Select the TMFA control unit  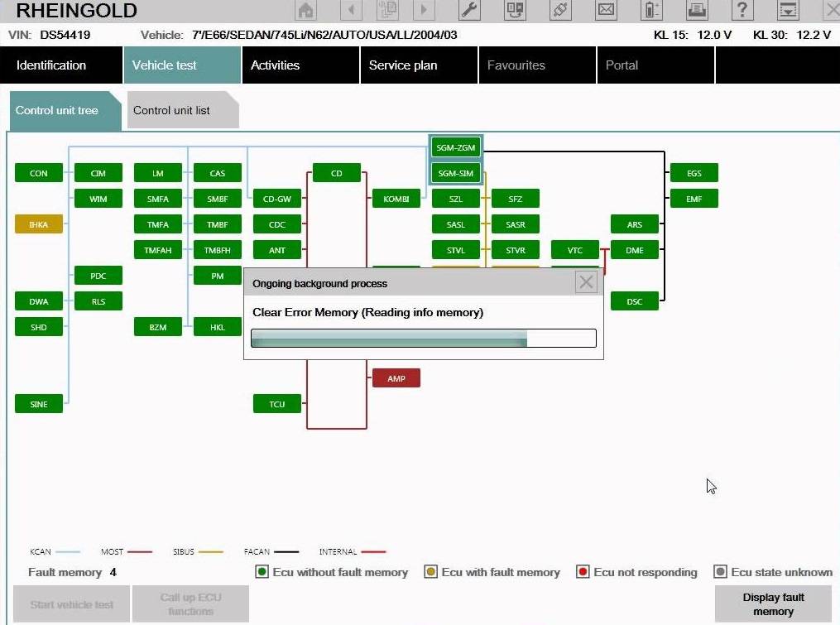(157, 224)
